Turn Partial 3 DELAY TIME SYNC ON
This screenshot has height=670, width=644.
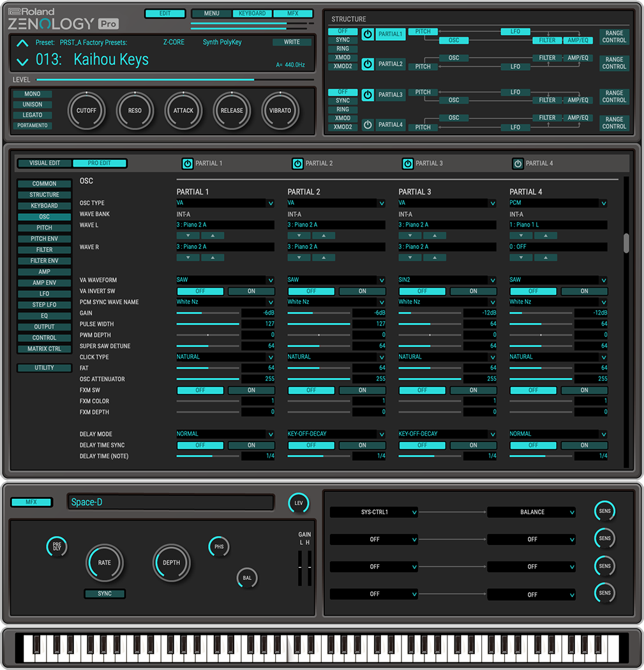pyautogui.click(x=474, y=445)
